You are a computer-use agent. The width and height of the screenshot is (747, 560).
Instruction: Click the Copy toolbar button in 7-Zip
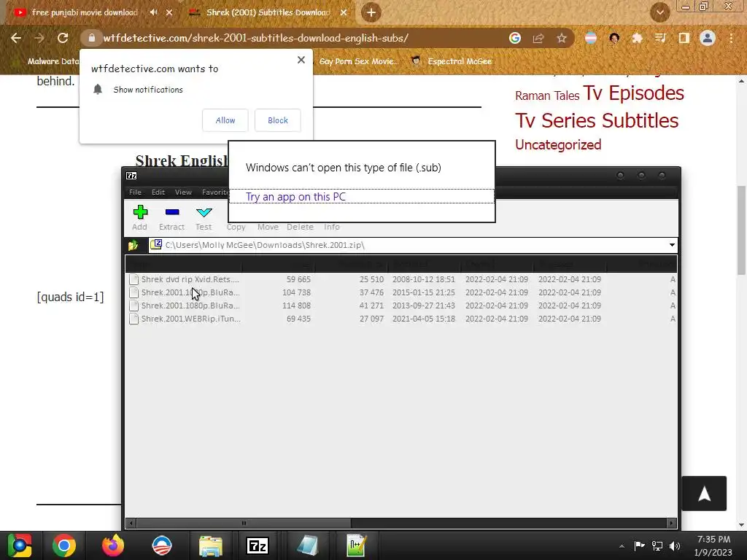[x=236, y=227]
